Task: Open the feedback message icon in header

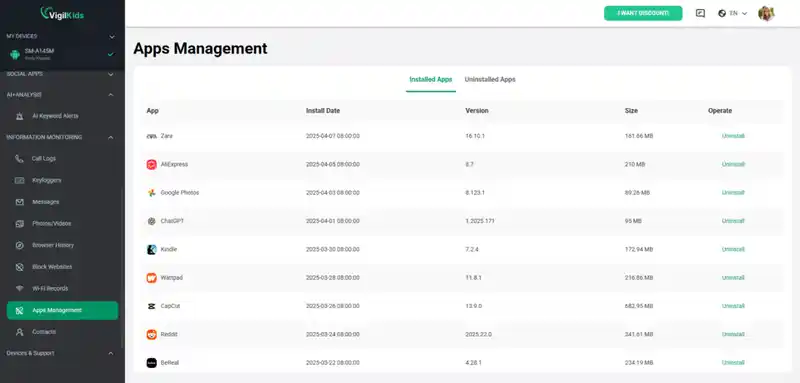Action: point(701,13)
